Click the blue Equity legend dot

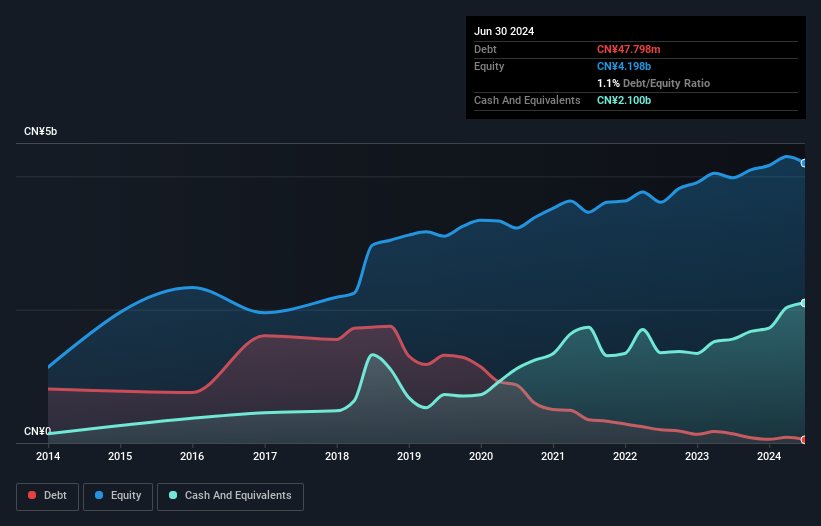(99, 495)
